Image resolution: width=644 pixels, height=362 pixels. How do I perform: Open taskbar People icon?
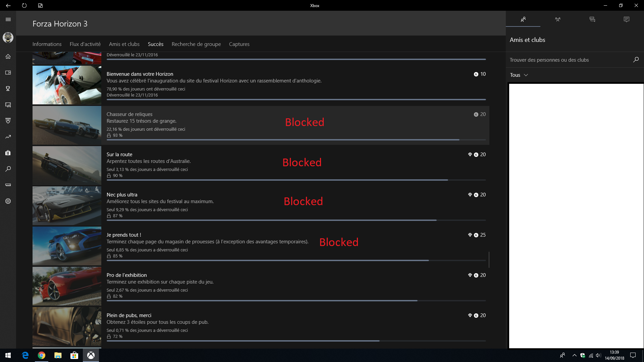(562, 355)
